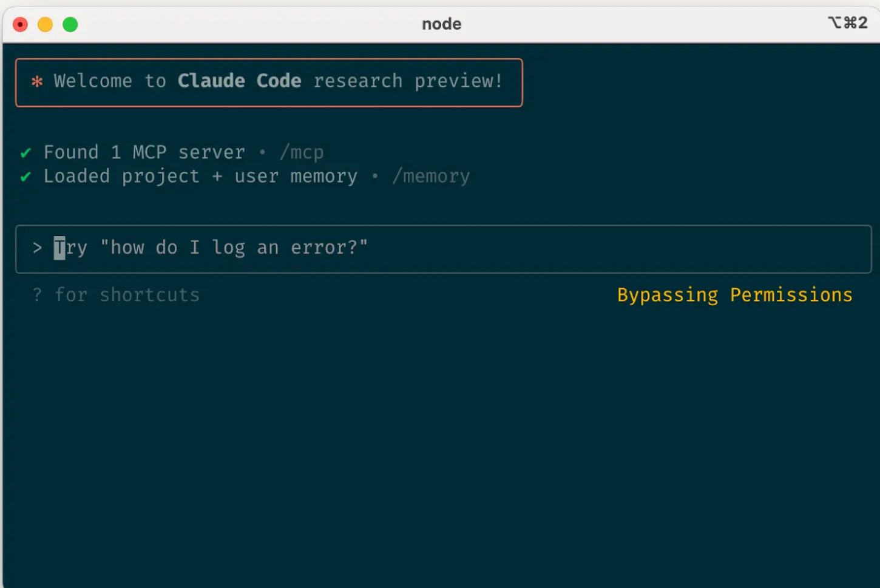Image resolution: width=880 pixels, height=588 pixels.
Task: Maximize the window with green button
Action: tap(70, 24)
